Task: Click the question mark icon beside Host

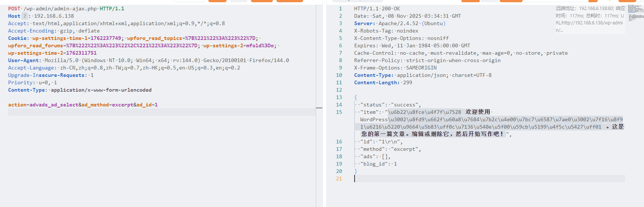Action: (x=24, y=16)
